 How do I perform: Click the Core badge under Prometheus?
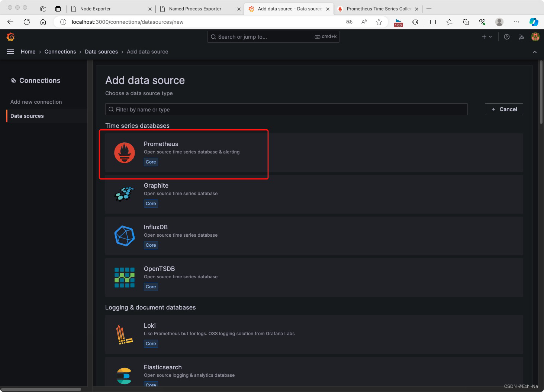(x=151, y=162)
